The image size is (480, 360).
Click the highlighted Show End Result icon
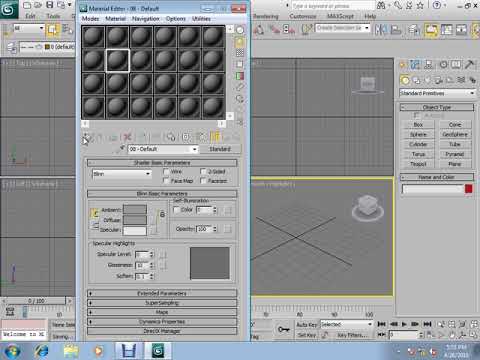tap(215, 137)
